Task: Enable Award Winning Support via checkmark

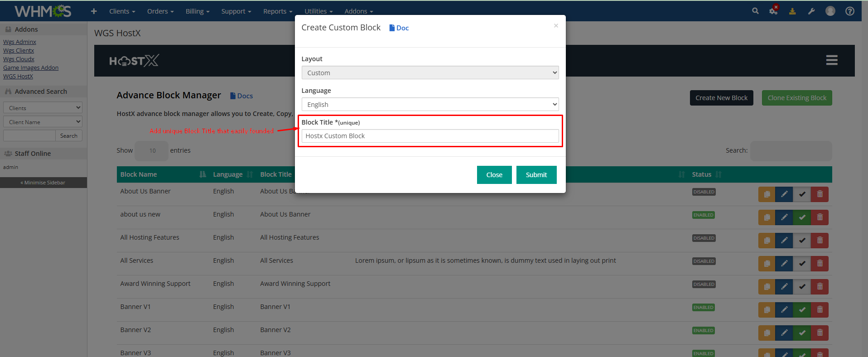Action: coord(802,287)
